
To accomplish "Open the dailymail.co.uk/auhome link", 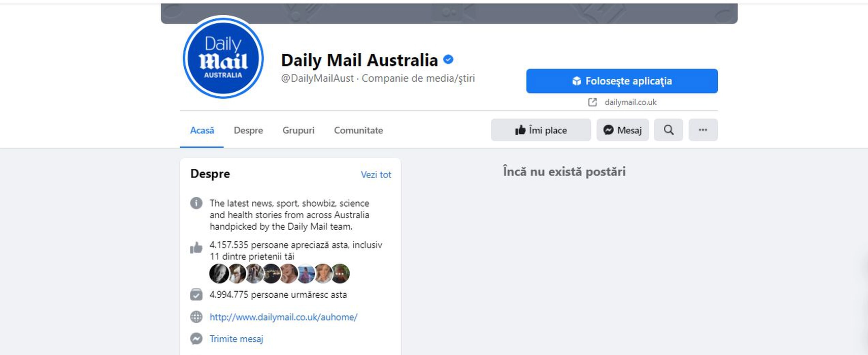I will (284, 317).
